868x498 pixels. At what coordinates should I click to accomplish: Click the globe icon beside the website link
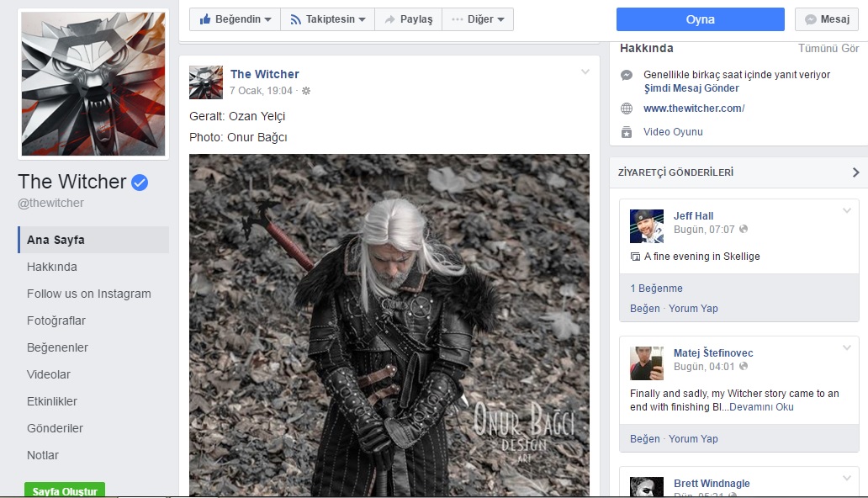pyautogui.click(x=627, y=109)
